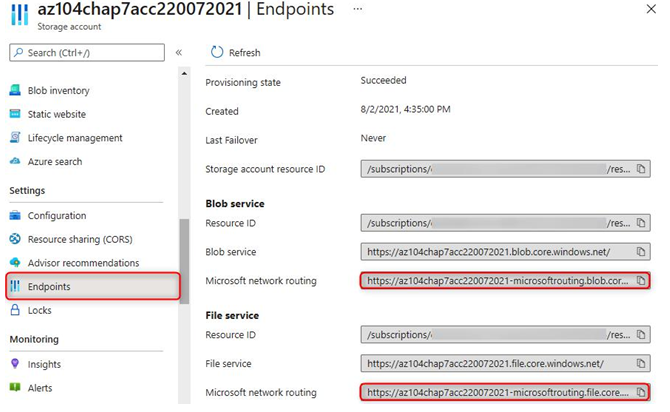Screen dimensions: 670x412
Task: Collapse the sidebar with double chevron
Action: (179, 53)
